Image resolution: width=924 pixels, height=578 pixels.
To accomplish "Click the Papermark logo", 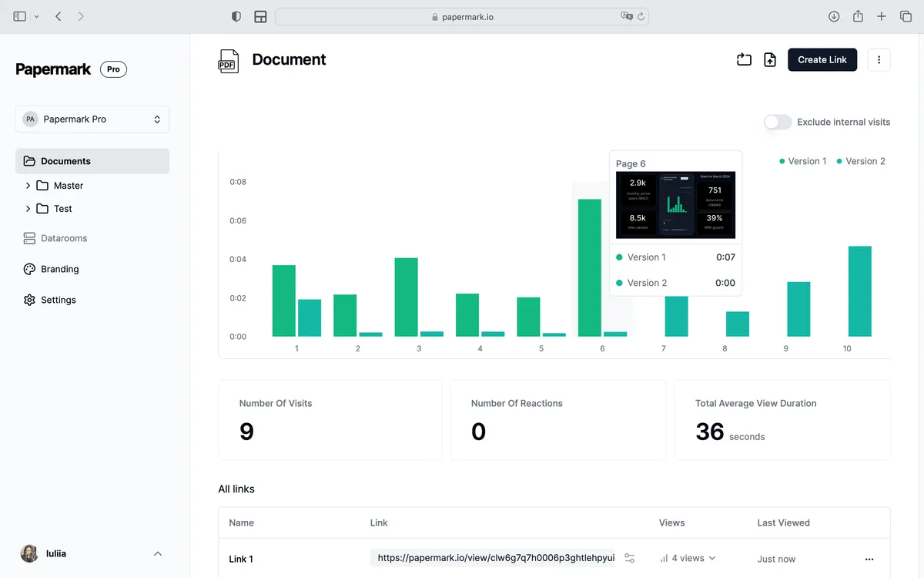I will (x=53, y=69).
